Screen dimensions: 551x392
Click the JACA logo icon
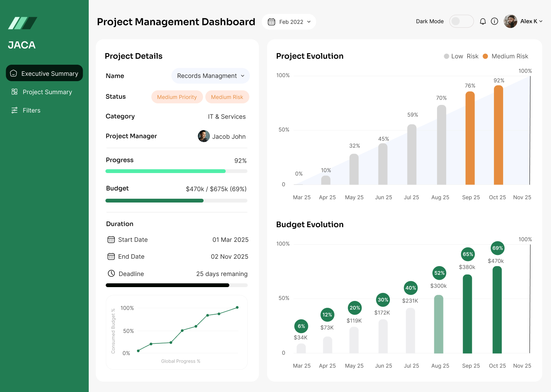point(23,23)
